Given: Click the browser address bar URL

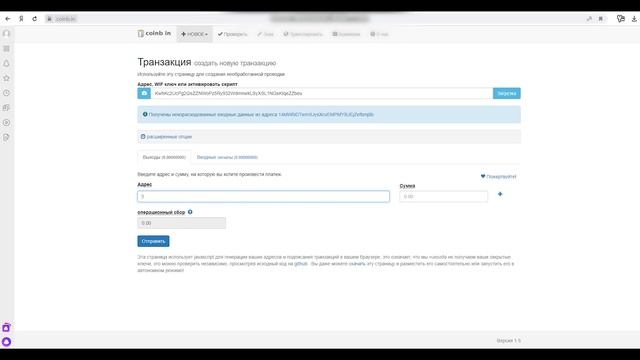Looking at the screenshot, I should 65,19.
